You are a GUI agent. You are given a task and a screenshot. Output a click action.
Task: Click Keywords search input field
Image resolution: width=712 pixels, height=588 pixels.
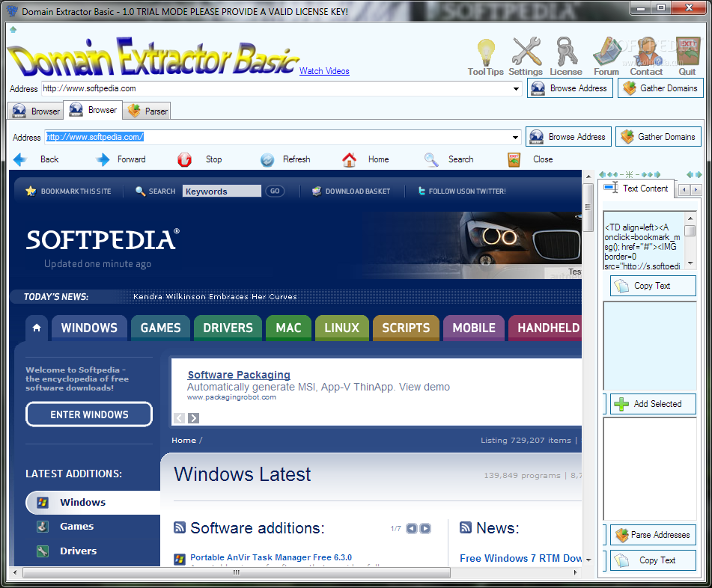point(222,191)
